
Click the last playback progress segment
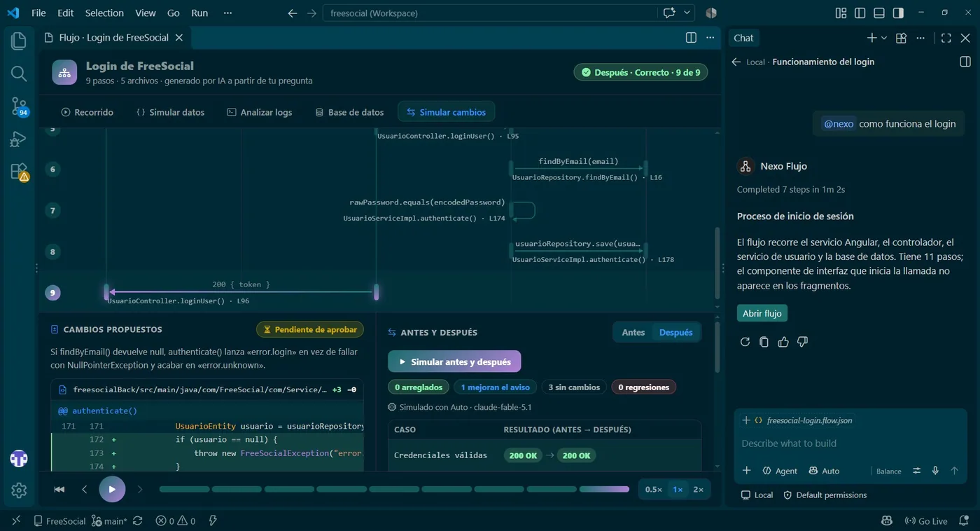click(x=604, y=490)
